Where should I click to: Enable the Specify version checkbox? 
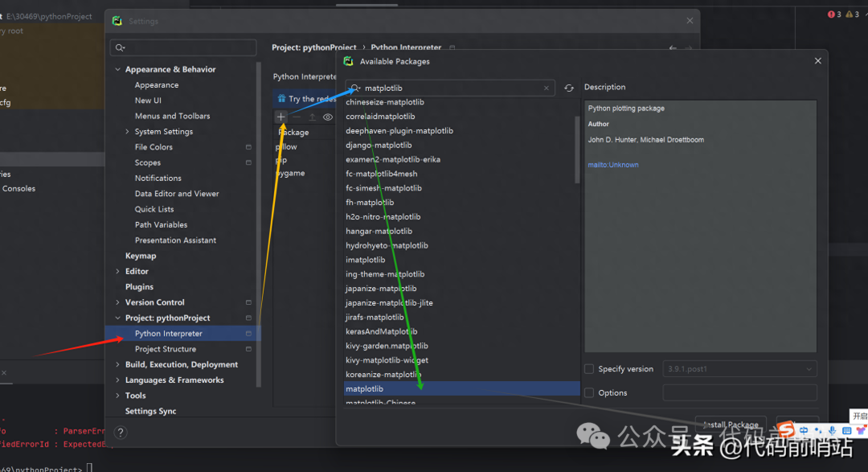pyautogui.click(x=589, y=369)
